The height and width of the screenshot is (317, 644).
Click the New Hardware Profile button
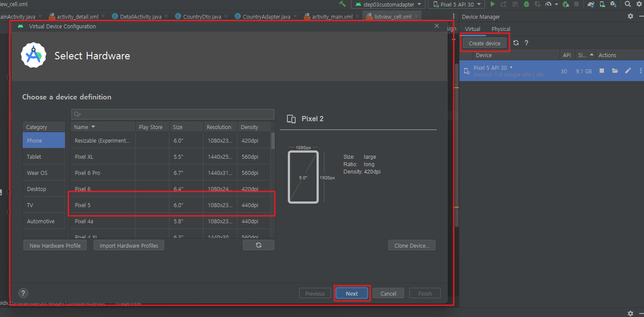(x=55, y=245)
